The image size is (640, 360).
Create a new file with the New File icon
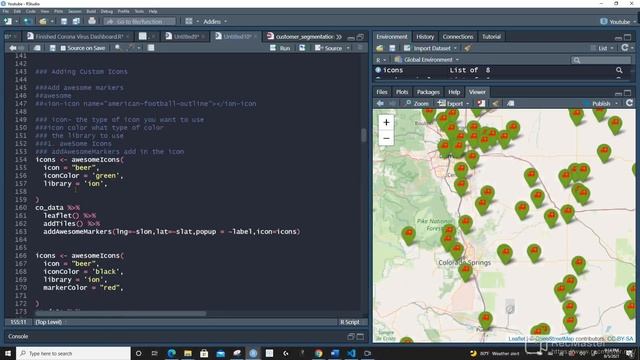pyautogui.click(x=7, y=21)
